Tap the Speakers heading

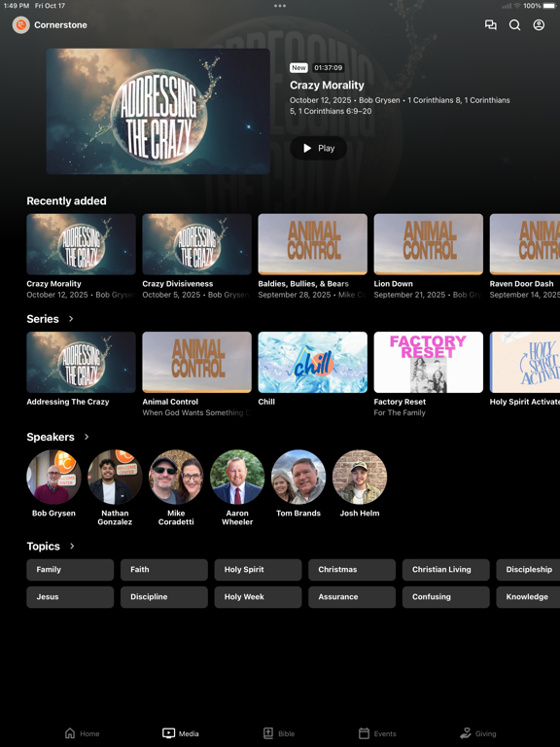tap(51, 438)
